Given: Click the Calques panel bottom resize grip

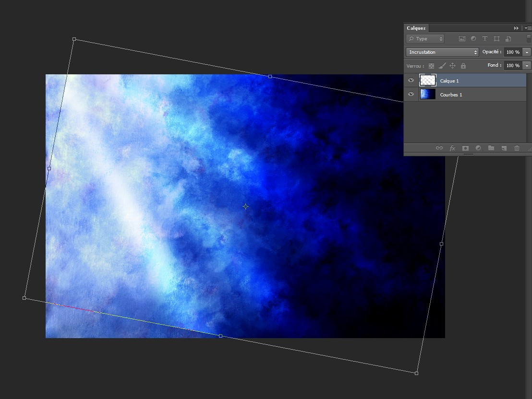Looking at the screenshot, I should (468, 154).
